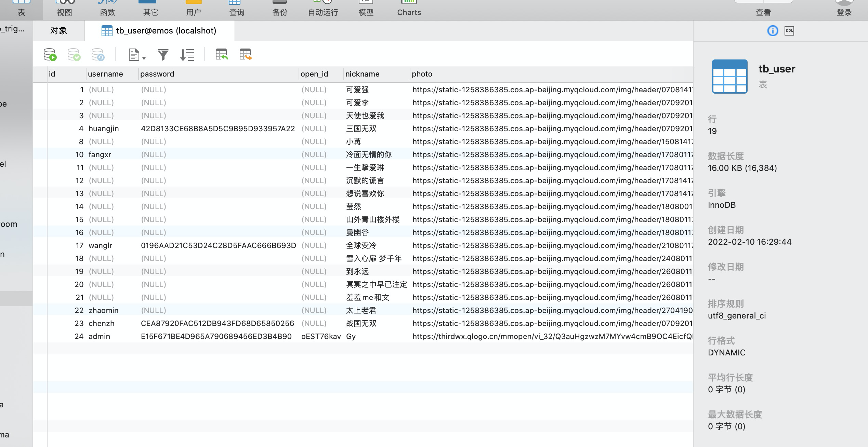Select the utf8_general_ci collation value
The image size is (868, 447).
737,316
